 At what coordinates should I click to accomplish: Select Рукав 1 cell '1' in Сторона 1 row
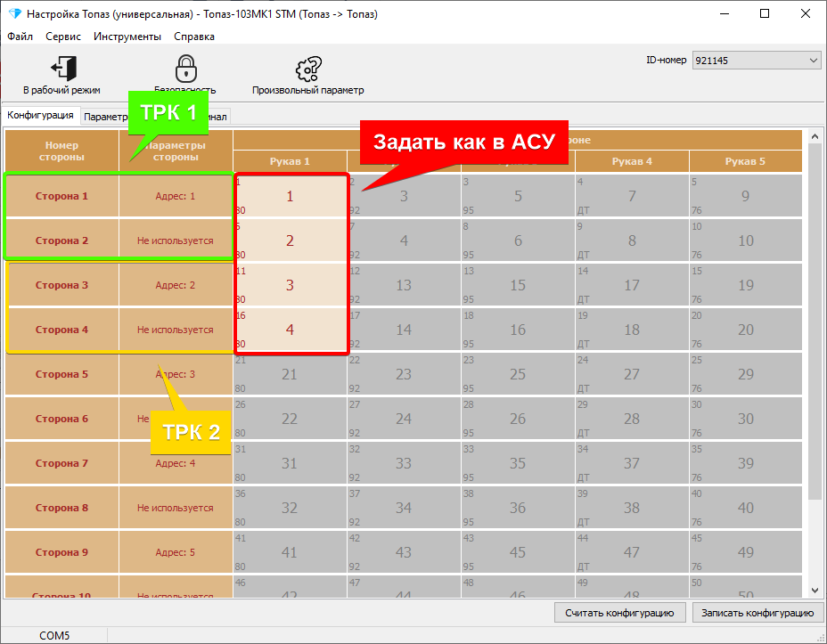(290, 196)
